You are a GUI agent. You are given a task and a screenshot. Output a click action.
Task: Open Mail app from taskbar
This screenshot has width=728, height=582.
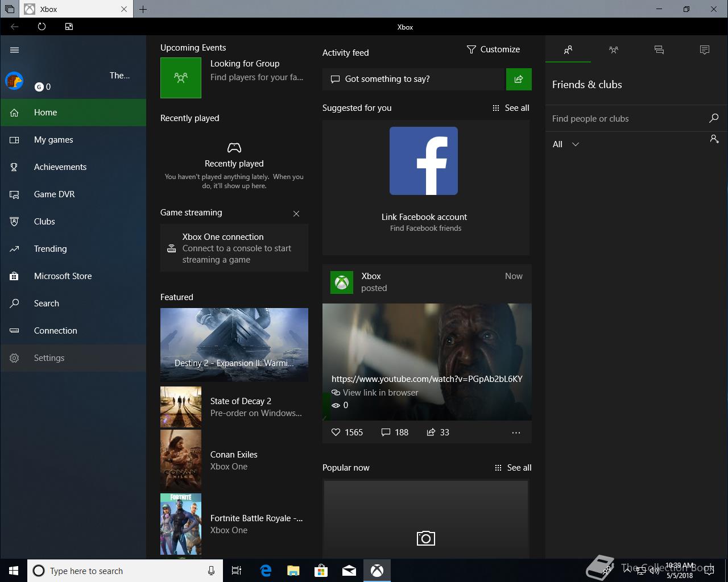[x=349, y=571]
